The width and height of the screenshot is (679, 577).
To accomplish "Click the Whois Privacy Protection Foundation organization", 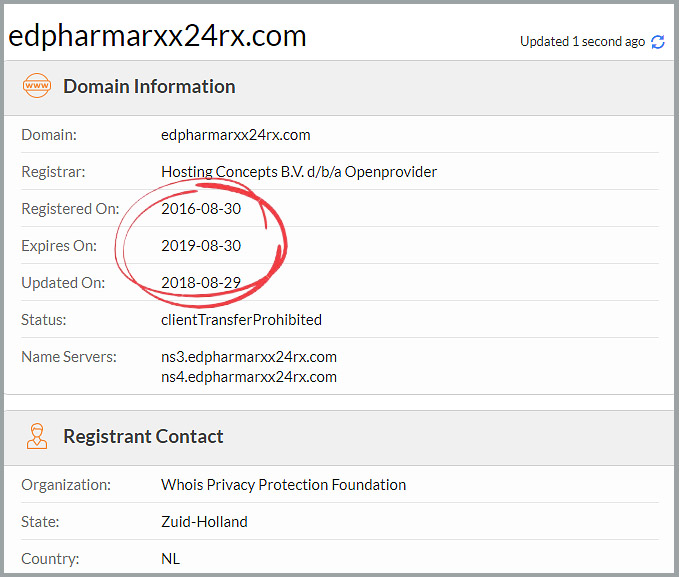I will pyautogui.click(x=283, y=485).
